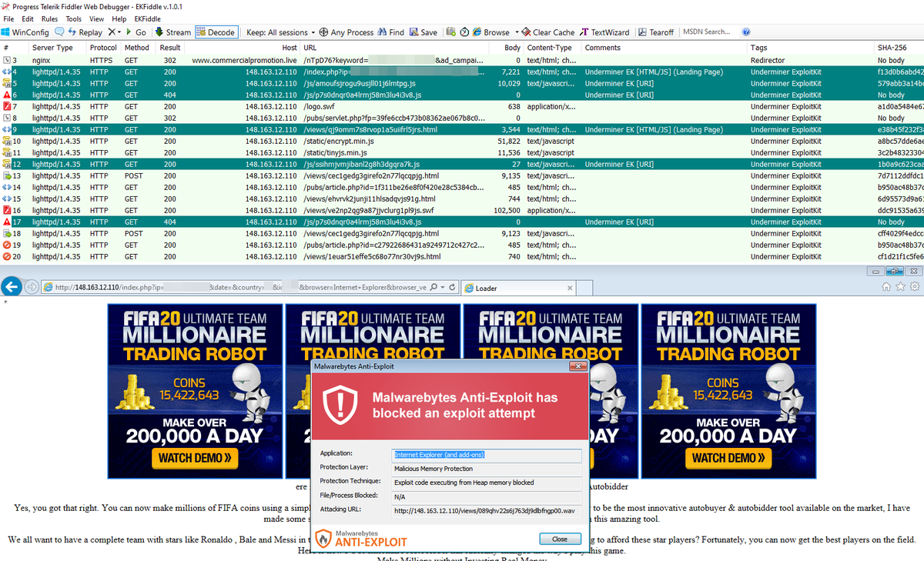Screen dimensions: 924x561
Task: Open the Keep: All sessions dropdown
Action: tap(281, 32)
